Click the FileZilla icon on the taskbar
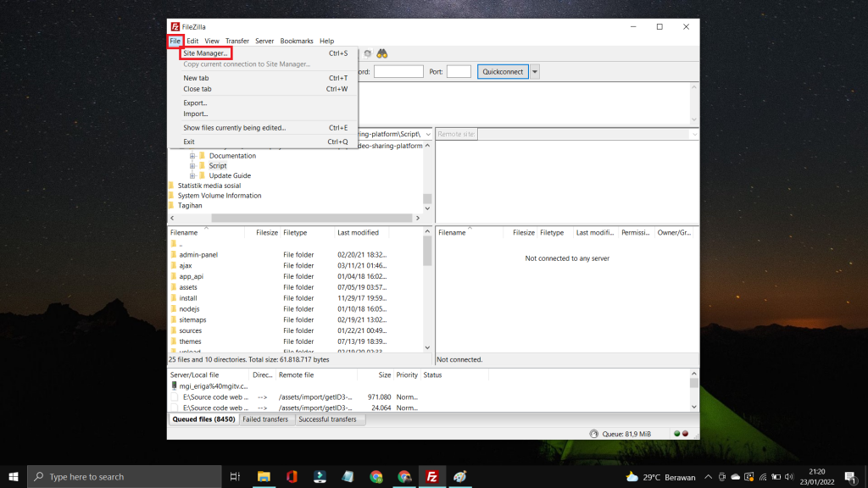The image size is (868, 488). [432, 476]
